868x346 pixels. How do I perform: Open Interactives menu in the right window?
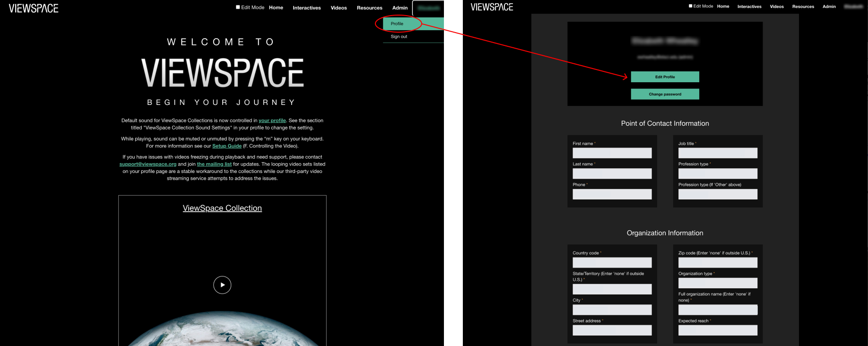pos(749,7)
